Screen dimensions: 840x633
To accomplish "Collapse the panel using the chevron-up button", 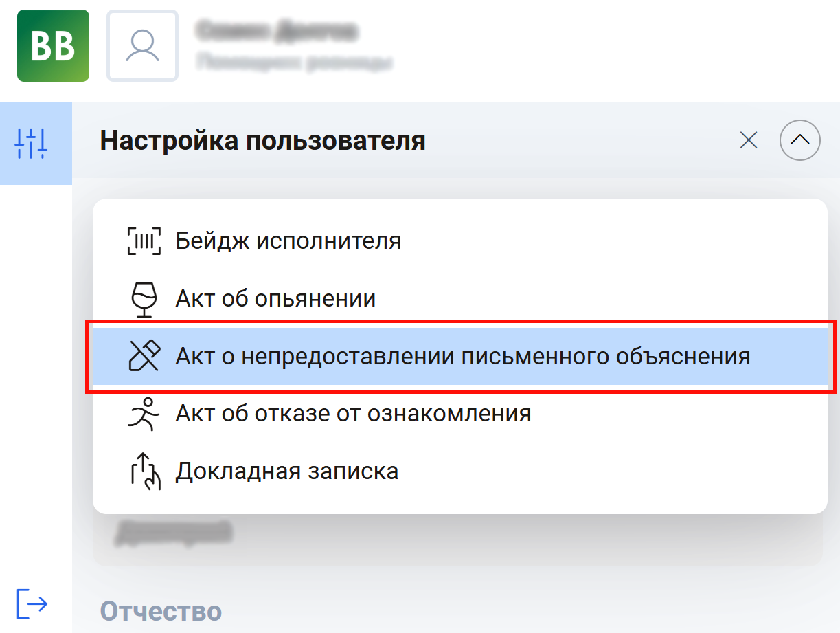I will point(800,141).
